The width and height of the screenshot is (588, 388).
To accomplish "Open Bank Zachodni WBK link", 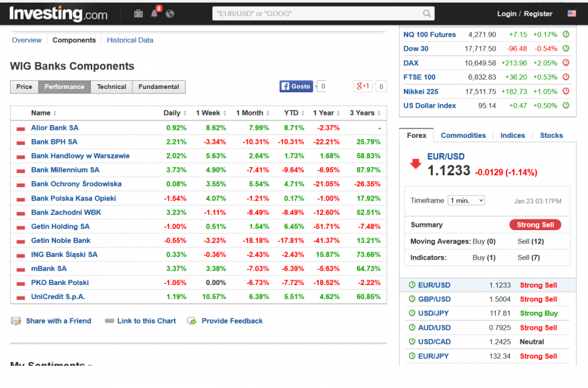I will tap(66, 212).
